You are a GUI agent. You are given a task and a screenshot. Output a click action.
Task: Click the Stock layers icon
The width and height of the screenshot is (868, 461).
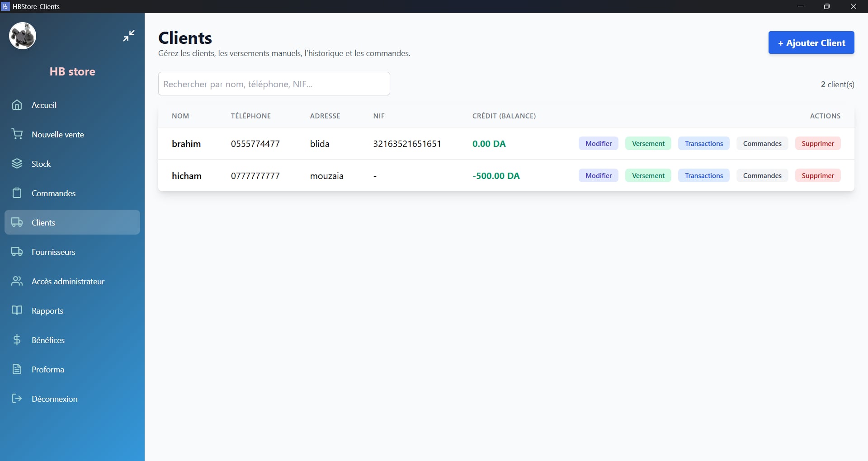pos(17,164)
